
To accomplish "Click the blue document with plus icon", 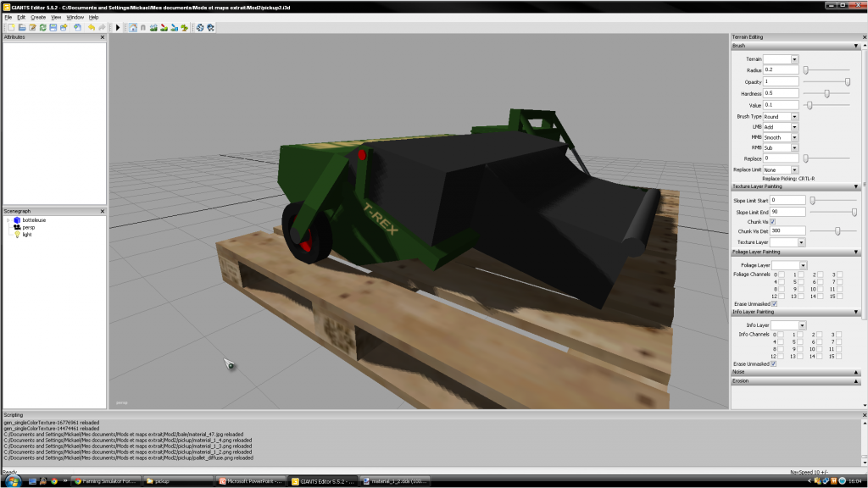I will pyautogui.click(x=77, y=28).
